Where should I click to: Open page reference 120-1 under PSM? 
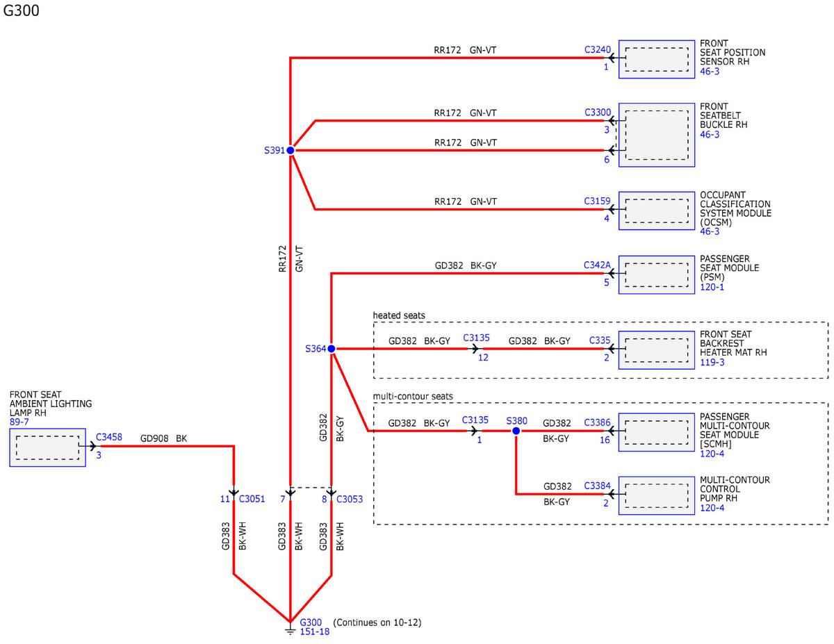click(712, 287)
